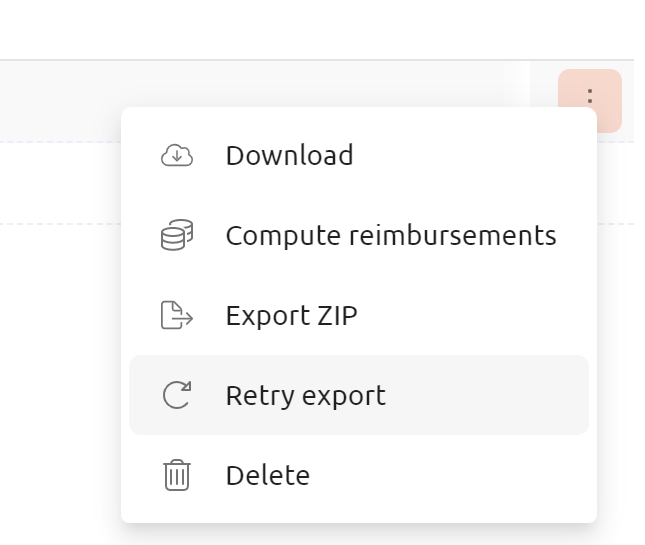This screenshot has height=545, width=645.
Task: Click the cloud download icon
Action: (176, 155)
